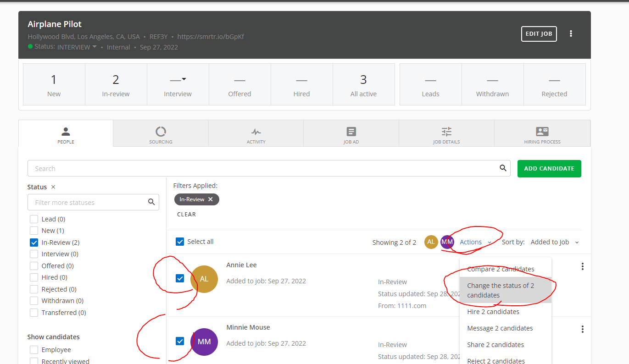
Task: Uncheck Minnie Mouse's candidate checkbox
Action: point(180,341)
